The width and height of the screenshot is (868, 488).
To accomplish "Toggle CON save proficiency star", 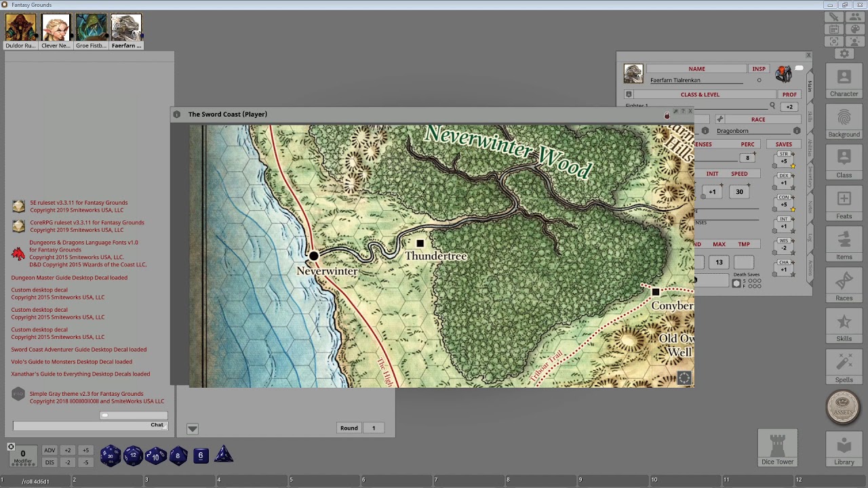I will [x=792, y=209].
